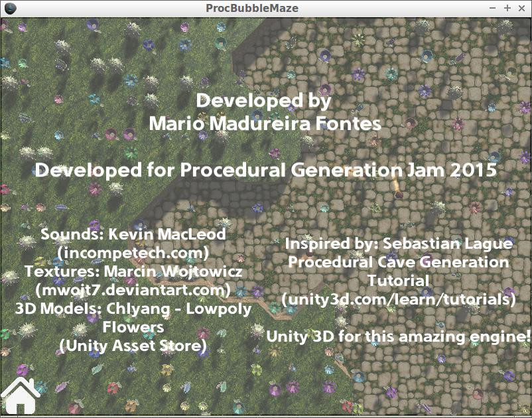Image resolution: width=532 pixels, height=418 pixels.
Task: Click 'Developed for Procedural Generation Jam 2015' line
Action: click(x=265, y=170)
